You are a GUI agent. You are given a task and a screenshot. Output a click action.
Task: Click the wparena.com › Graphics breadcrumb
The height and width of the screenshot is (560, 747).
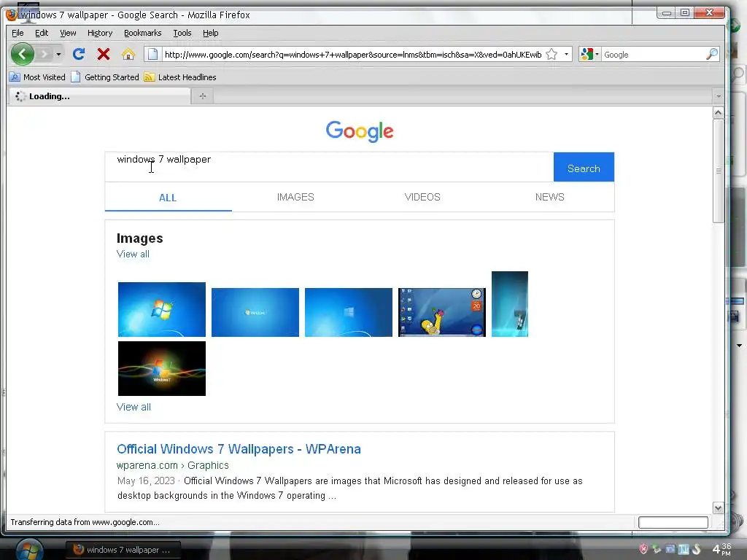pyautogui.click(x=172, y=465)
